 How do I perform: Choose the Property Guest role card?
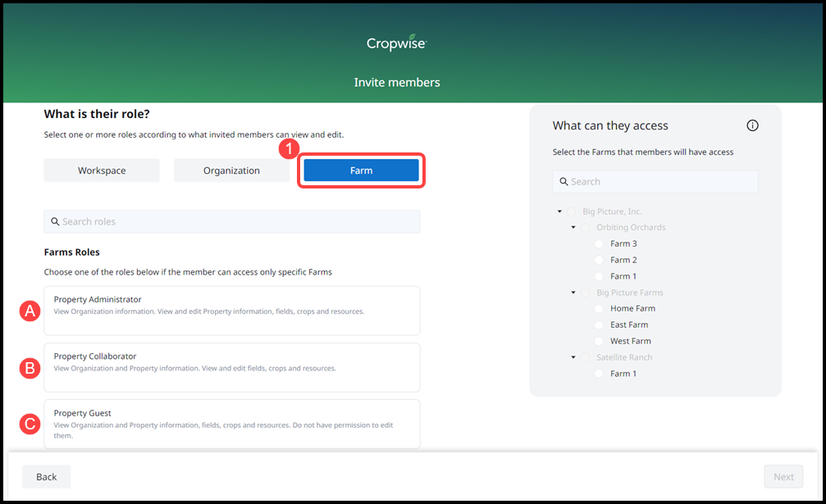click(x=231, y=424)
